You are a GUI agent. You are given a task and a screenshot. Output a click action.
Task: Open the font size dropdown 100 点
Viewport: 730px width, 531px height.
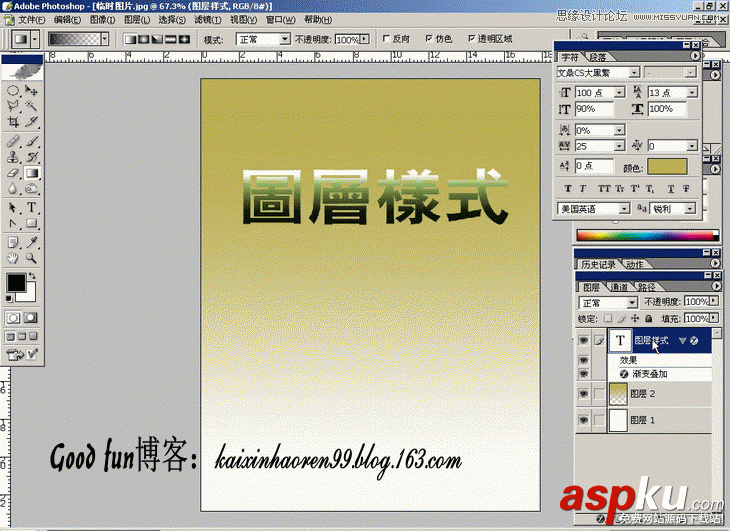[619, 93]
